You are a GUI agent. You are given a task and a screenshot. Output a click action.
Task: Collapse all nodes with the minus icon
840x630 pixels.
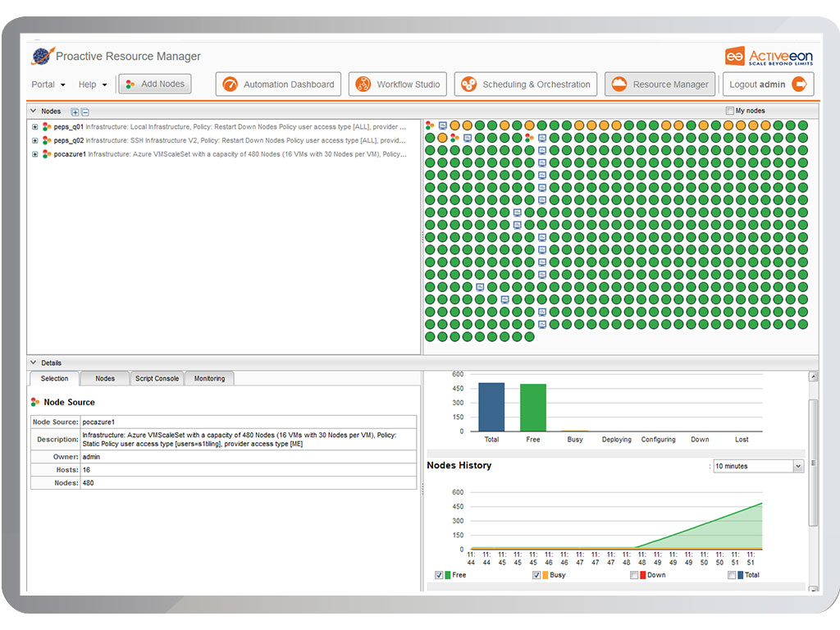click(x=85, y=112)
